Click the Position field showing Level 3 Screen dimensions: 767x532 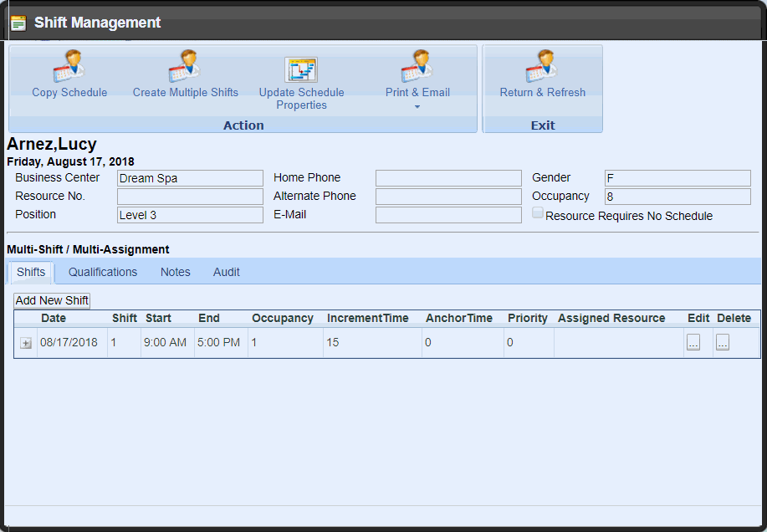(190, 215)
